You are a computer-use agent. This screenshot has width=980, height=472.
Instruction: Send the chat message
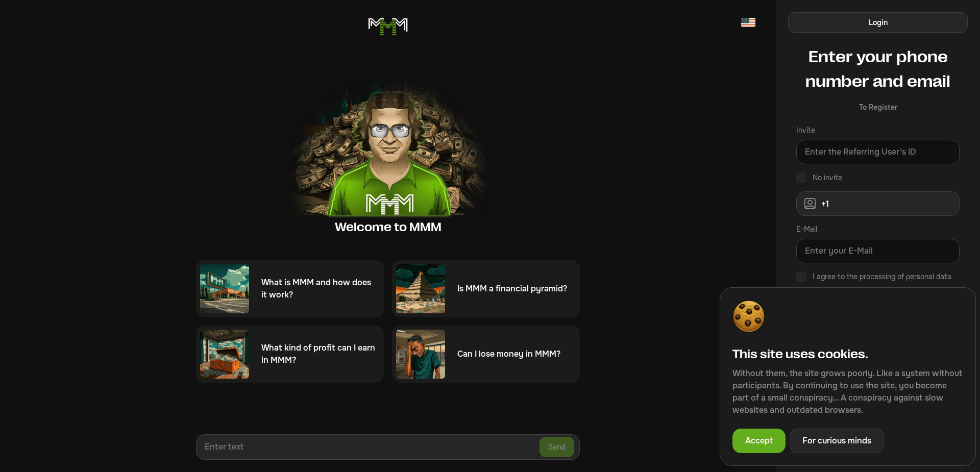pyautogui.click(x=557, y=447)
